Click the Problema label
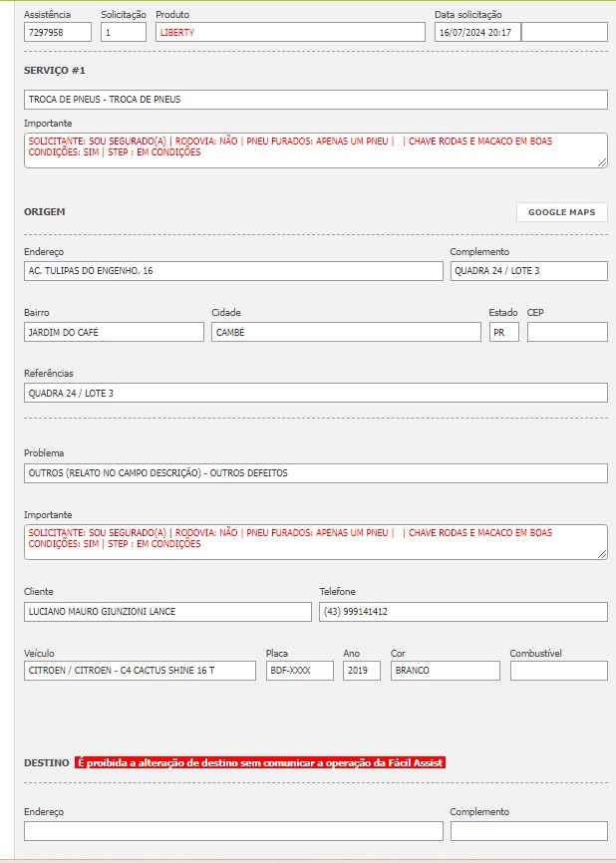The image size is (616, 863). click(x=44, y=453)
